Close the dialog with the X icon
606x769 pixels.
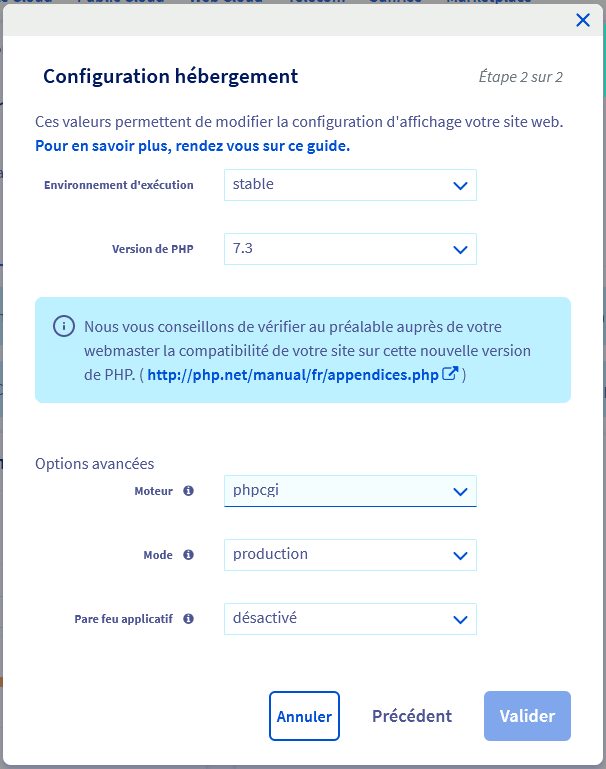pos(583,20)
